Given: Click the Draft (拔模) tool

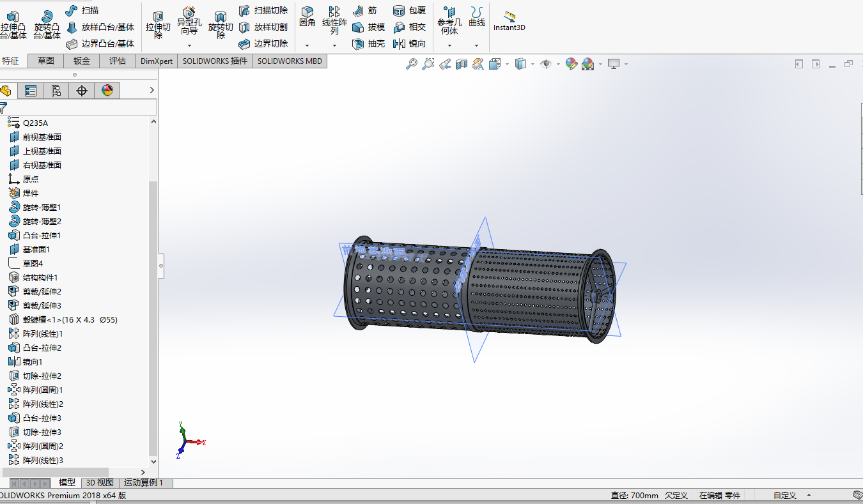Looking at the screenshot, I should pos(368,27).
